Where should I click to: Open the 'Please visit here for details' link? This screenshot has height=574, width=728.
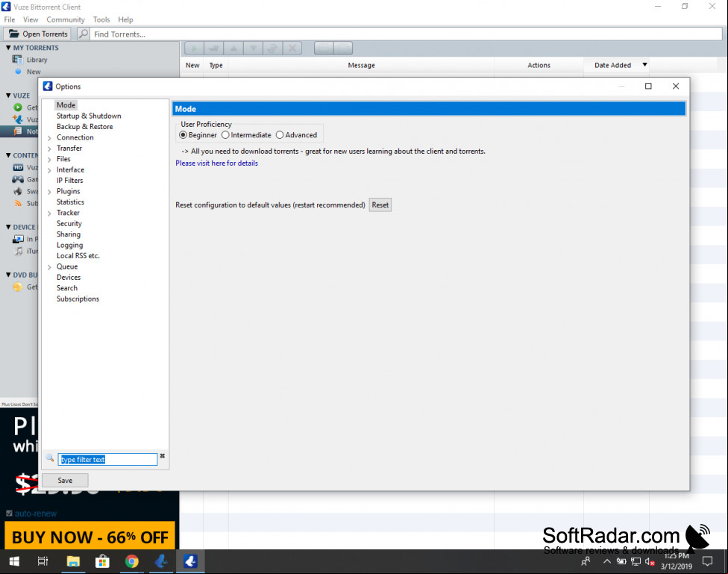click(216, 163)
